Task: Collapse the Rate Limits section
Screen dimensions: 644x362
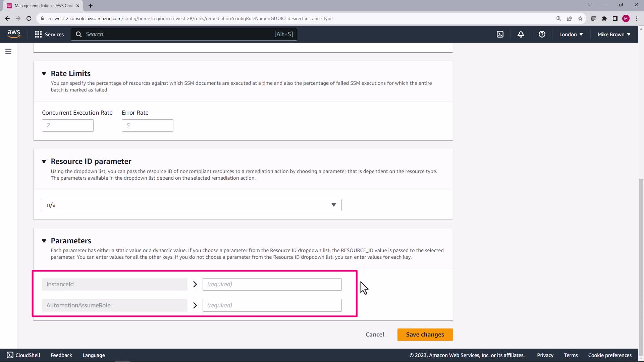Action: tap(44, 74)
